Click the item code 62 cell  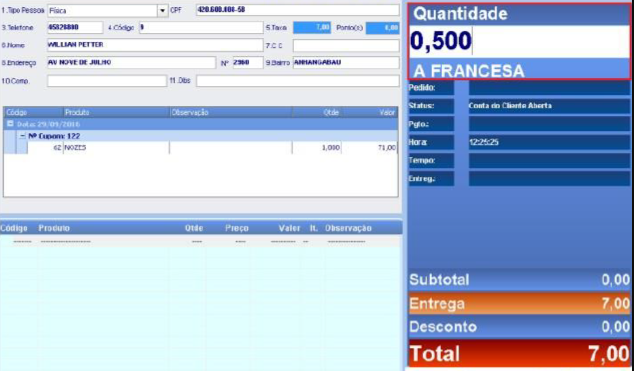tap(45, 148)
